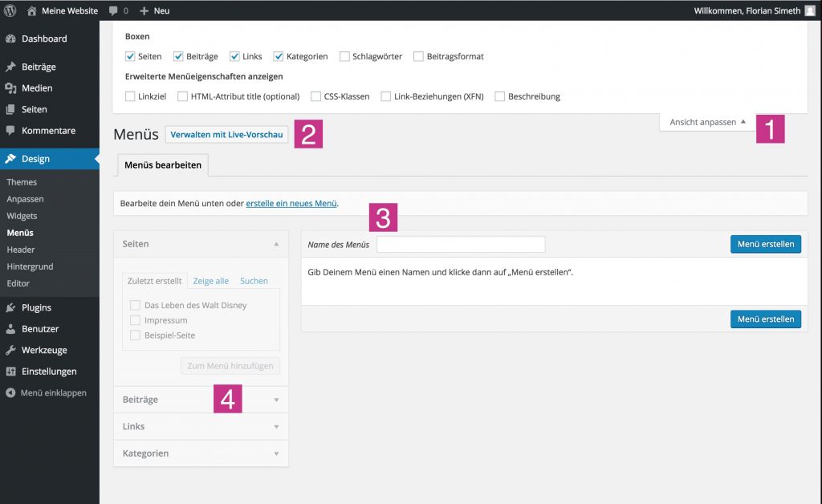Check the CSS-Klassen option
Viewport: 822px width, 504px height.
click(315, 96)
